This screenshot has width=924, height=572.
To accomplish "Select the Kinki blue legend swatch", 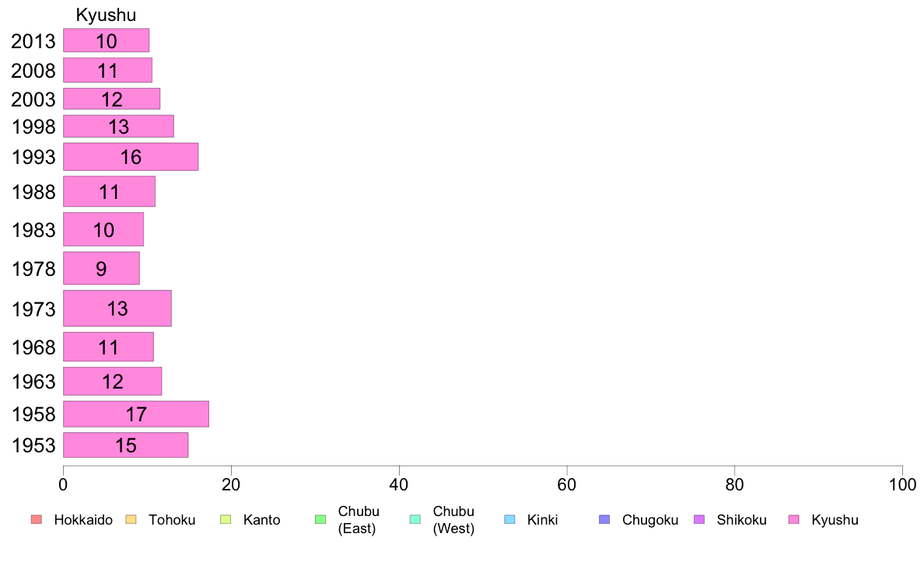I will pos(509,519).
